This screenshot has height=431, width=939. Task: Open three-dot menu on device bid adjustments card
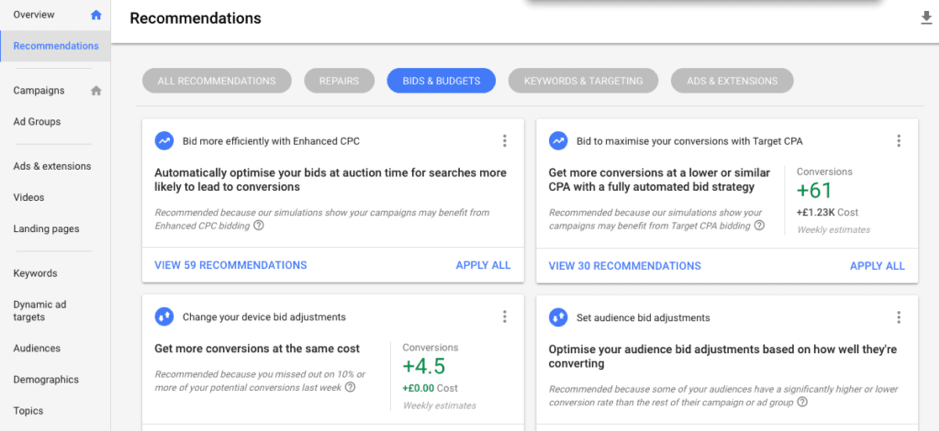coord(504,317)
